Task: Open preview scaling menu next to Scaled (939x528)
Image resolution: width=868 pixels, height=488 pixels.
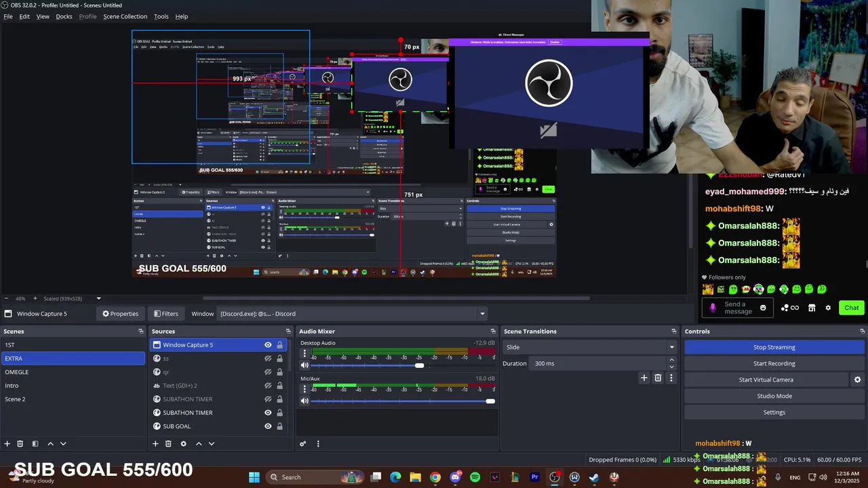Action: [x=98, y=298]
